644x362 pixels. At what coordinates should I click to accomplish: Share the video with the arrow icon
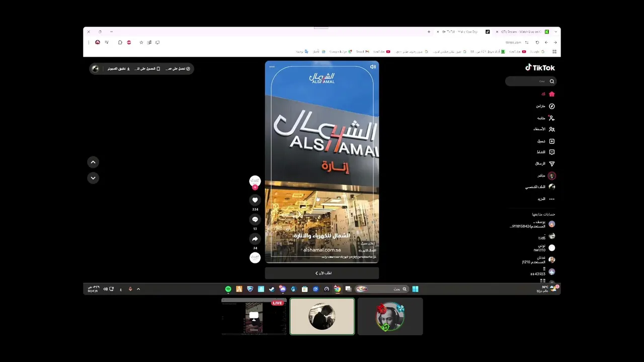[x=255, y=239]
